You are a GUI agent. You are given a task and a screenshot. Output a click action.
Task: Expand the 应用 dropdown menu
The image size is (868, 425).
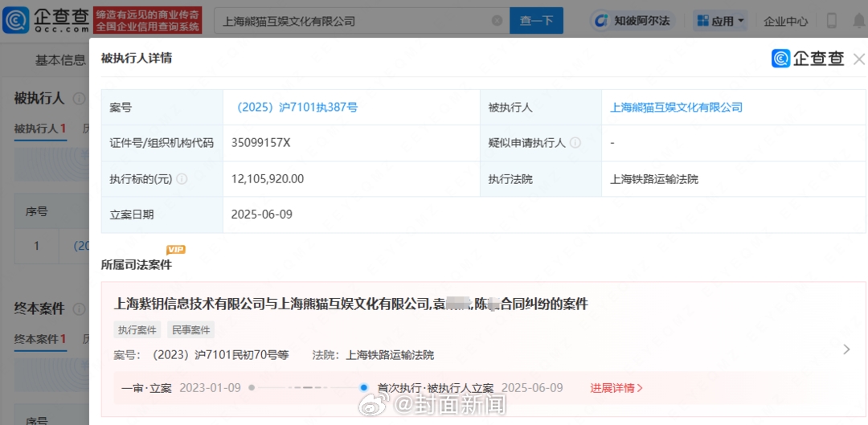[x=720, y=21]
